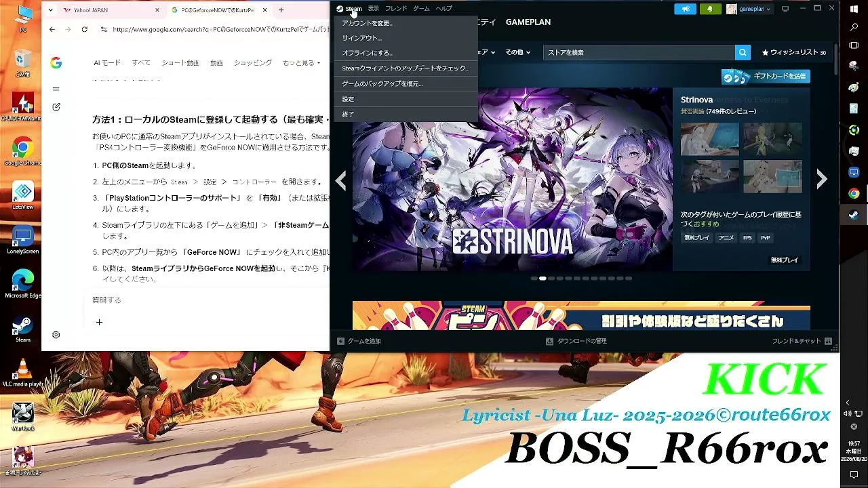Viewport: 868px width, 488px height.
Task: Click the Steam store search field
Action: 639,52
